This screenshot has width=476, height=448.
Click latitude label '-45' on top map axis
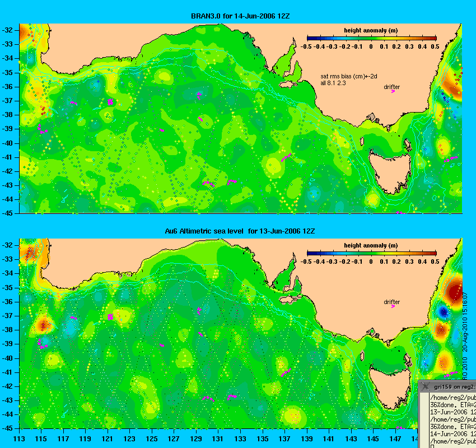click(7, 213)
